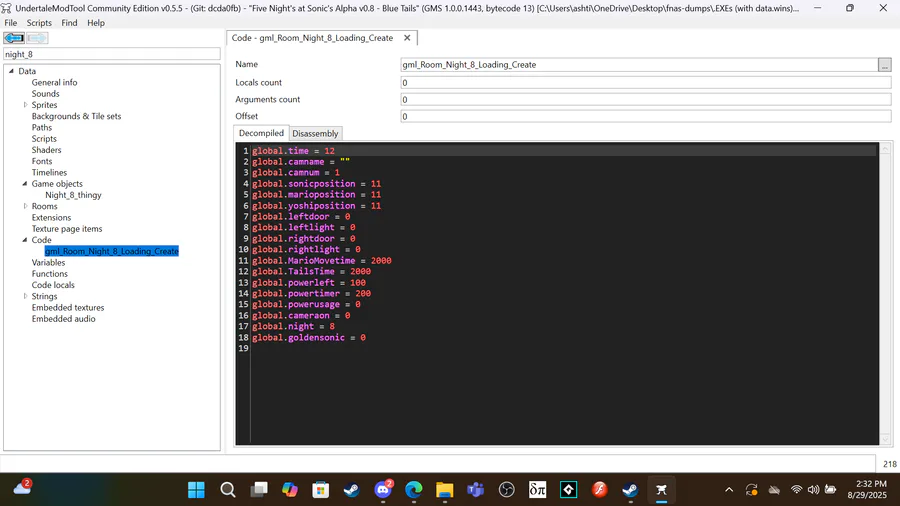Open Discord from the taskbar
Image resolution: width=900 pixels, height=506 pixels.
pos(383,489)
